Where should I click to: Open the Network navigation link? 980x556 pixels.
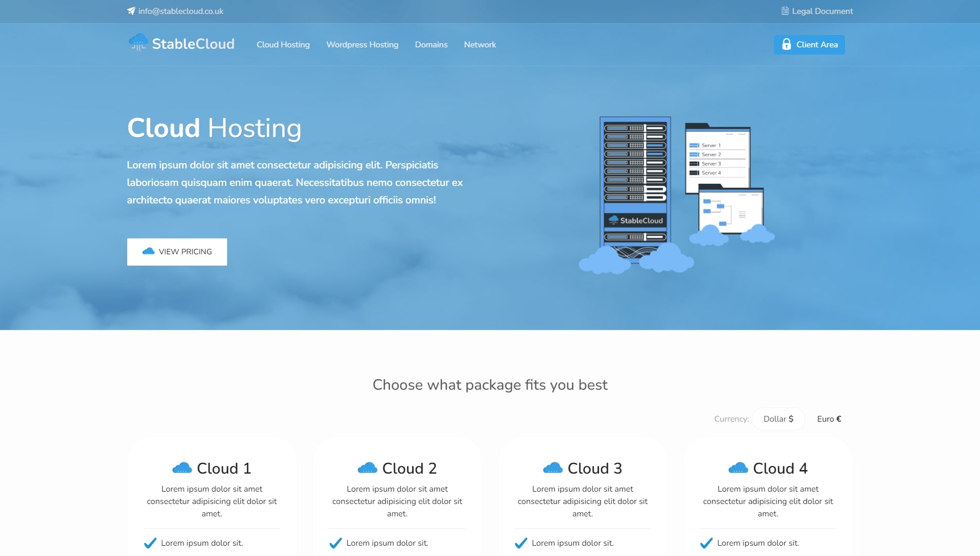click(480, 45)
